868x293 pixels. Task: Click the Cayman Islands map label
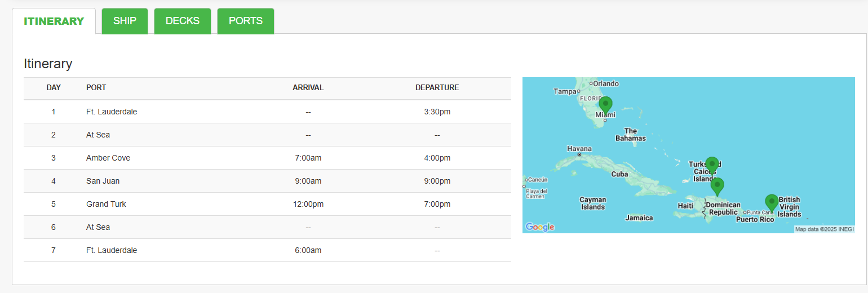[593, 203]
